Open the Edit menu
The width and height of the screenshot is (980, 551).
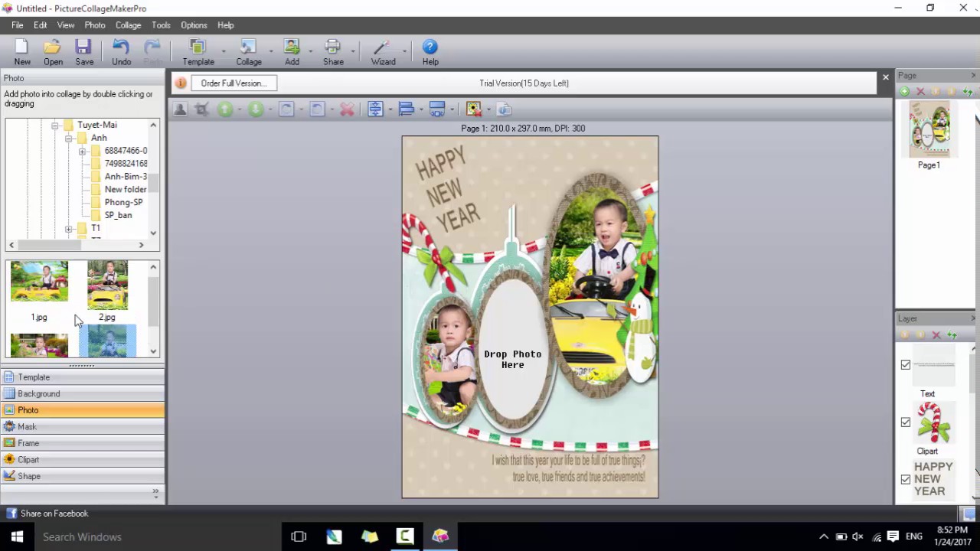[40, 25]
